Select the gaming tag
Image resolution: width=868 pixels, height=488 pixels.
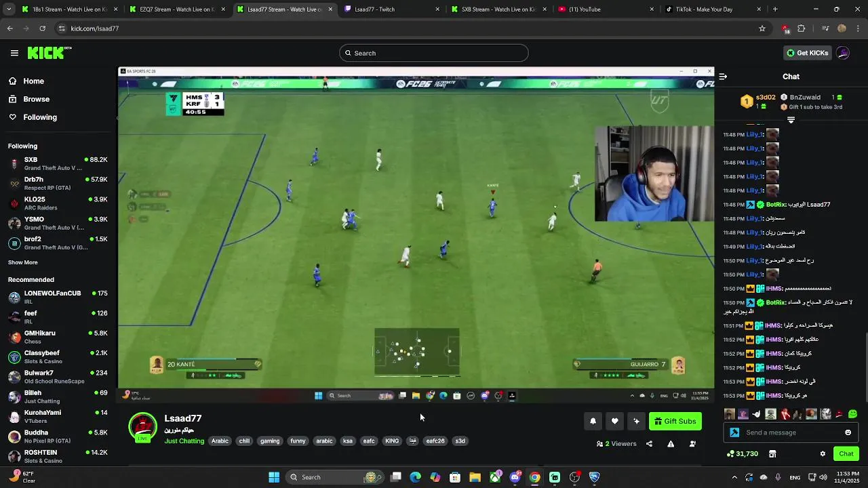coord(270,441)
